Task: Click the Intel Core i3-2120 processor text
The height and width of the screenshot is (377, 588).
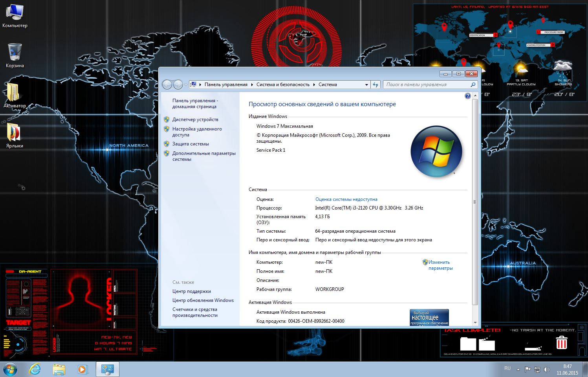Action: tap(369, 208)
